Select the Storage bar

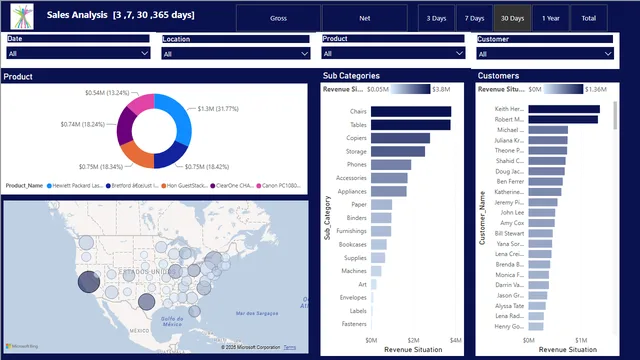click(x=398, y=151)
